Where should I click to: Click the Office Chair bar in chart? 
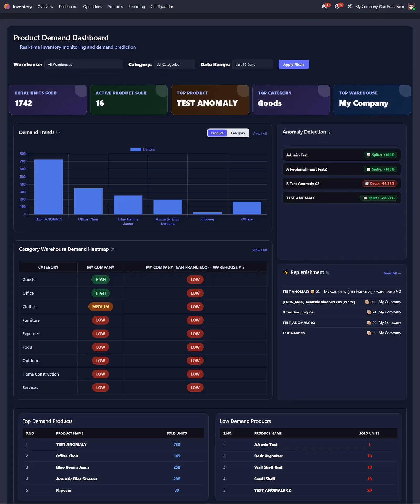[x=88, y=201]
